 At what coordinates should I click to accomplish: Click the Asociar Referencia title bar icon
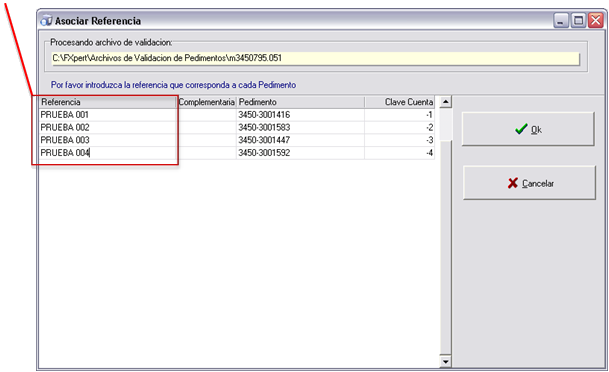[46, 21]
